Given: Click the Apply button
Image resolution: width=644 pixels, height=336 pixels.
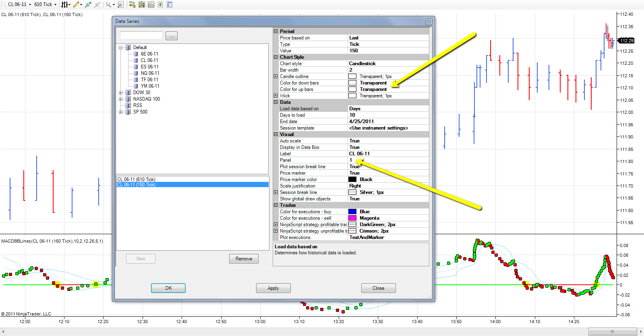Looking at the screenshot, I should (x=273, y=288).
